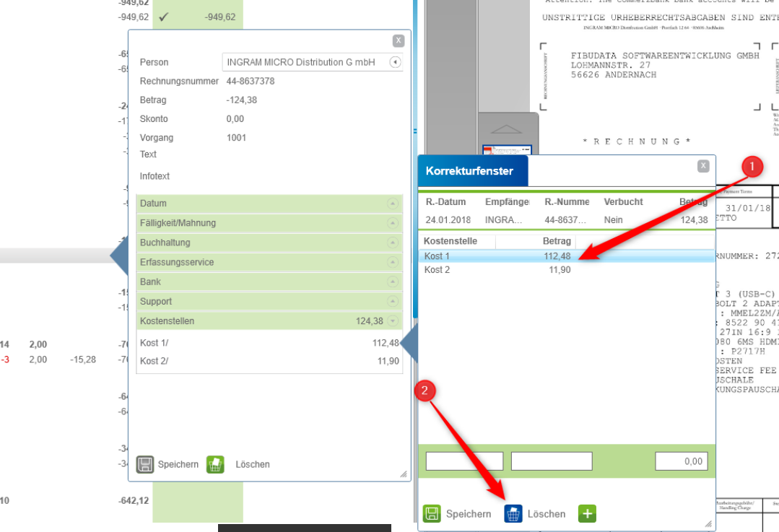Click the amount field showing 0,00
779x532 pixels.
(x=682, y=461)
